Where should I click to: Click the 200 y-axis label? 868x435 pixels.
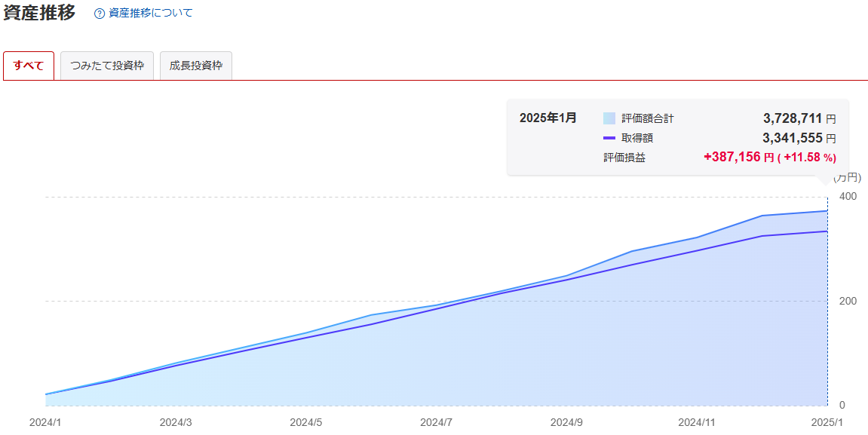(x=848, y=301)
